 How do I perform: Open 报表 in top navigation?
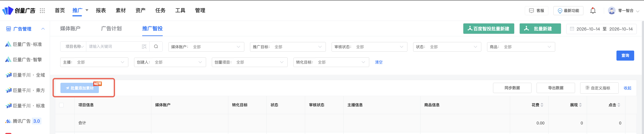101,10
